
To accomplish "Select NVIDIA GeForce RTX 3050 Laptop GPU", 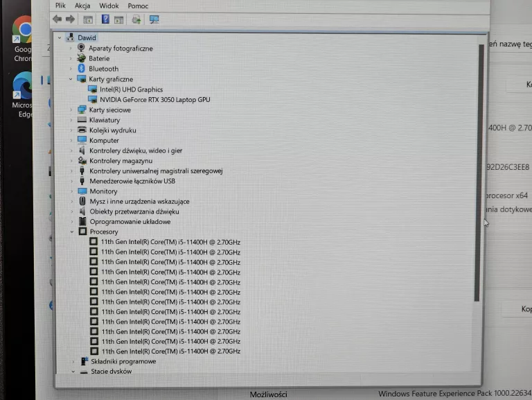I will pyautogui.click(x=154, y=99).
